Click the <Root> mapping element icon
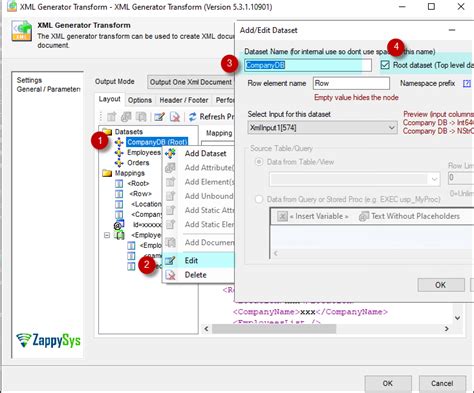Image resolution: width=474 pixels, height=393 pixels. pyautogui.click(x=119, y=183)
